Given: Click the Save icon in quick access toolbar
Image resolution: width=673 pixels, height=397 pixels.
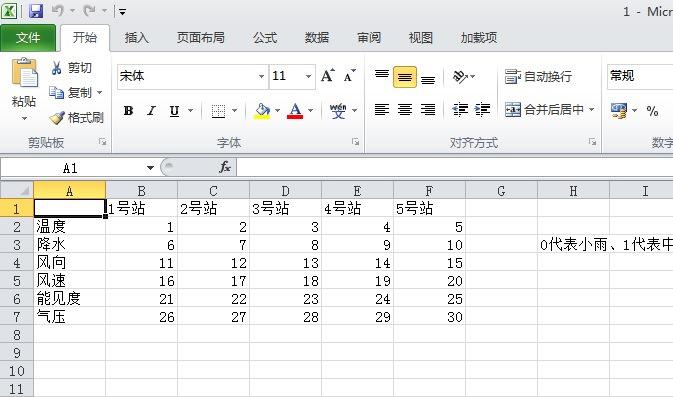Looking at the screenshot, I should [36, 11].
